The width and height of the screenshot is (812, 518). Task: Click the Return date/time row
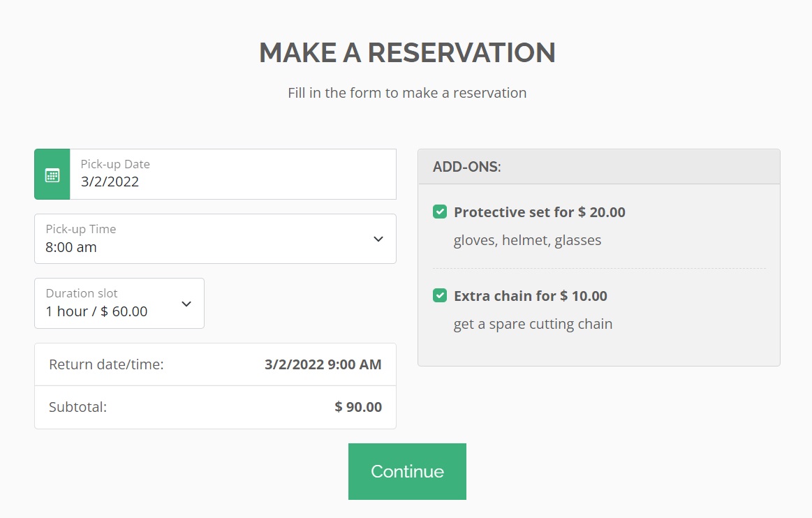click(x=216, y=364)
